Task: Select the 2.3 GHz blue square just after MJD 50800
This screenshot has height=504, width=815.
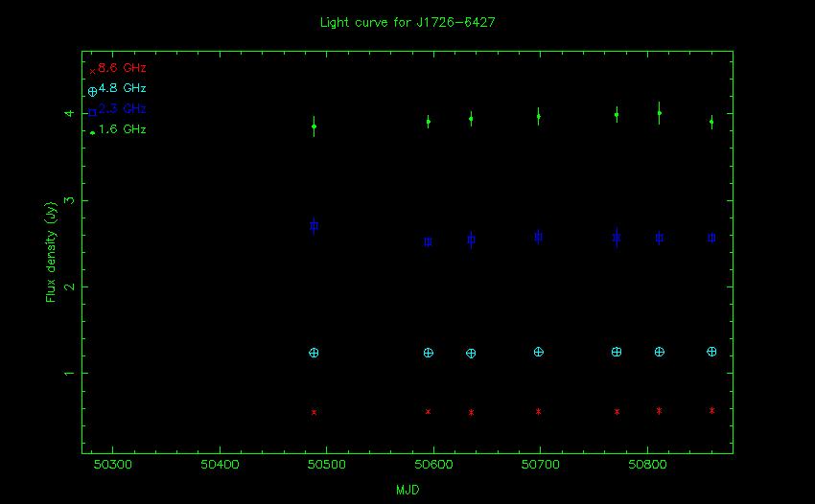Action: click(x=659, y=238)
